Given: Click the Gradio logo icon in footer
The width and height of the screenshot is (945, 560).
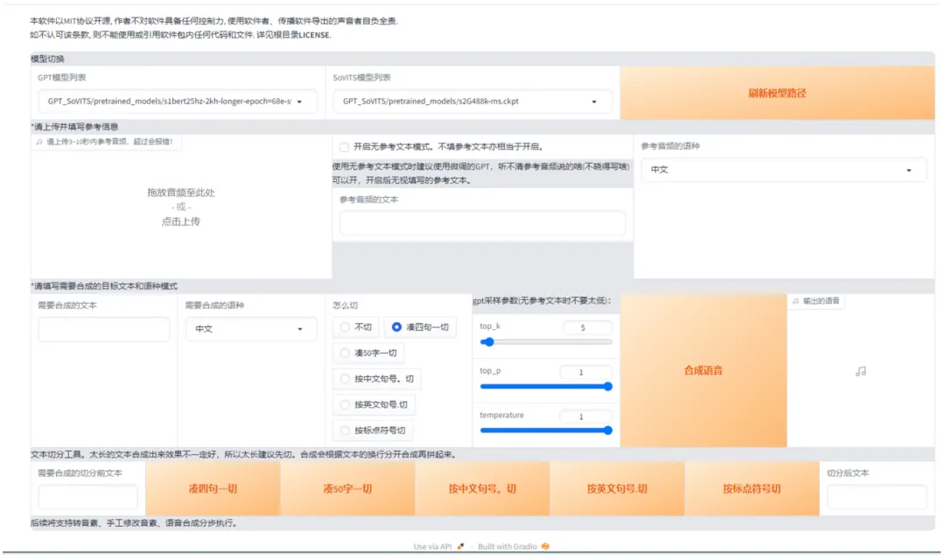Looking at the screenshot, I should point(545,547).
